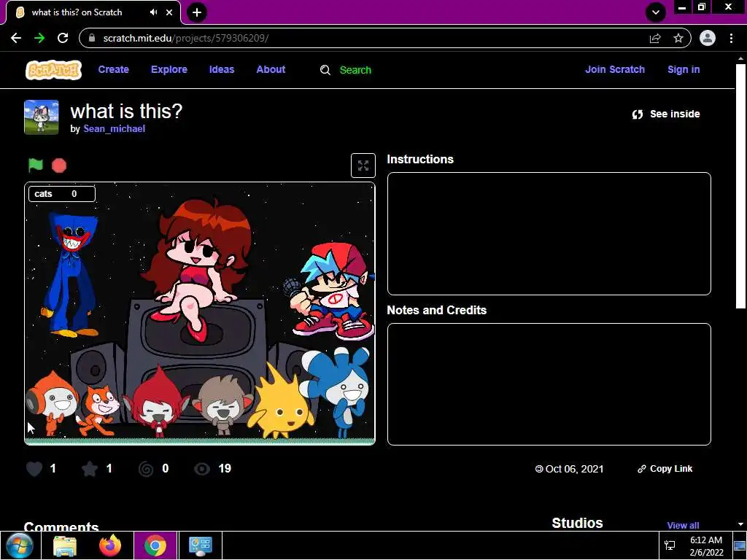This screenshot has width=747, height=560.
Task: Enter fullscreen mode for the project stage
Action: point(363,166)
